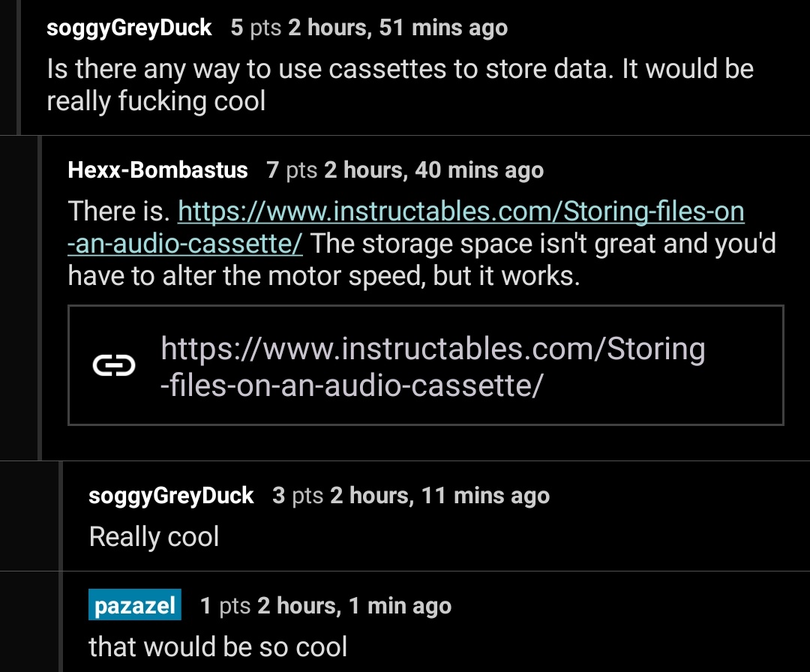The width and height of the screenshot is (810, 672).
Task: Tap the highlighted pazazel username badge
Action: click(134, 606)
